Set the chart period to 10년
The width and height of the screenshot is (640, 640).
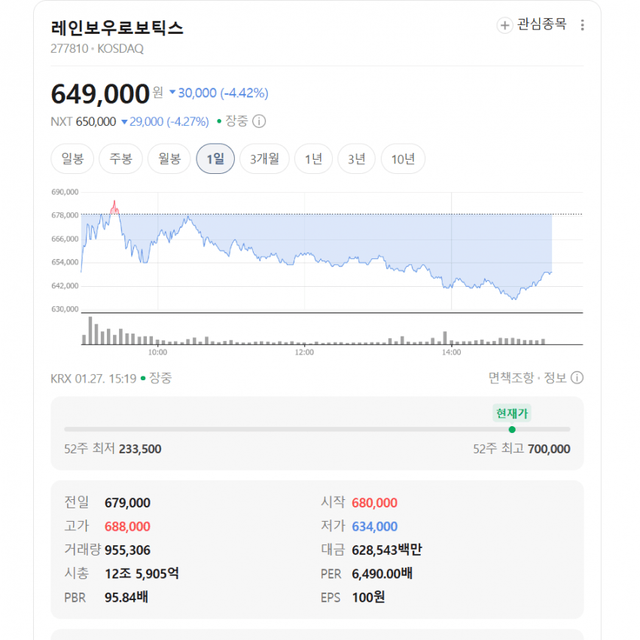(403, 158)
